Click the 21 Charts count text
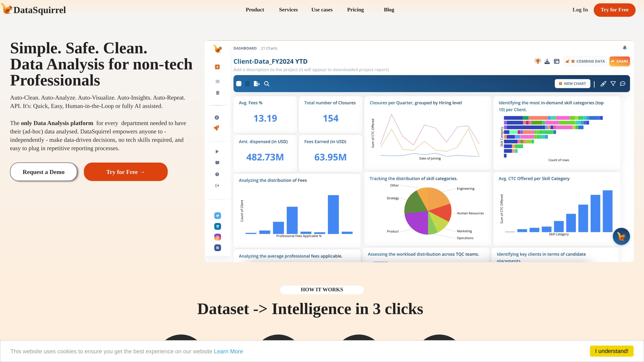The height and width of the screenshot is (362, 644). pos(269,48)
